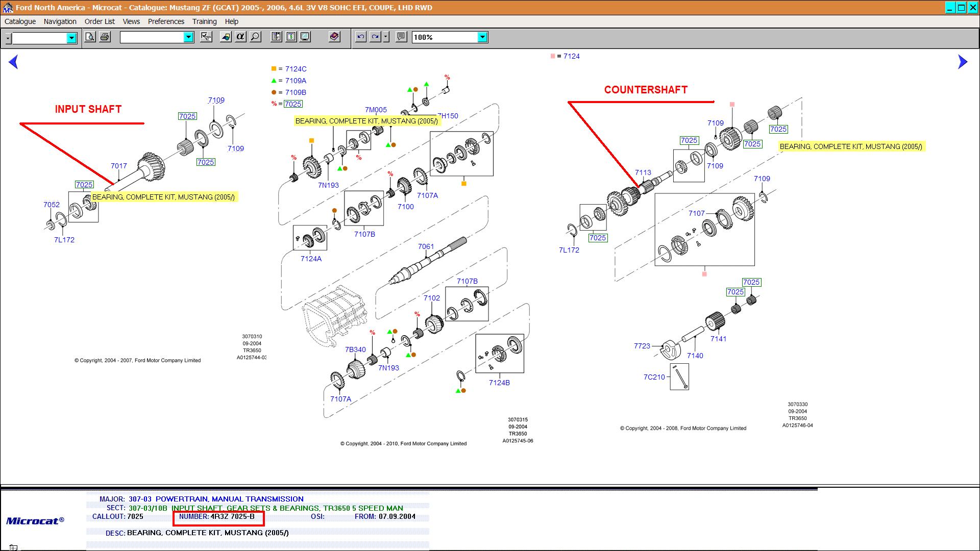The image size is (980, 551).
Task: Click part number 4R3Z 7025-B
Action: click(x=232, y=516)
